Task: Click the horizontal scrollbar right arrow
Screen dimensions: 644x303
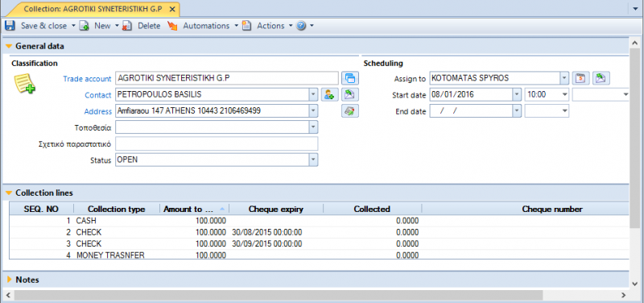Action: tap(623, 295)
